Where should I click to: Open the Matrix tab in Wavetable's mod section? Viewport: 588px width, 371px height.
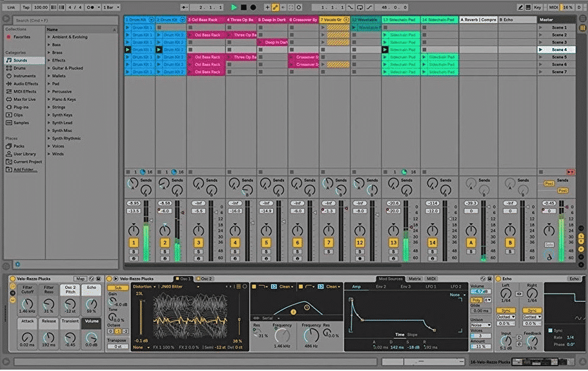[416, 278]
